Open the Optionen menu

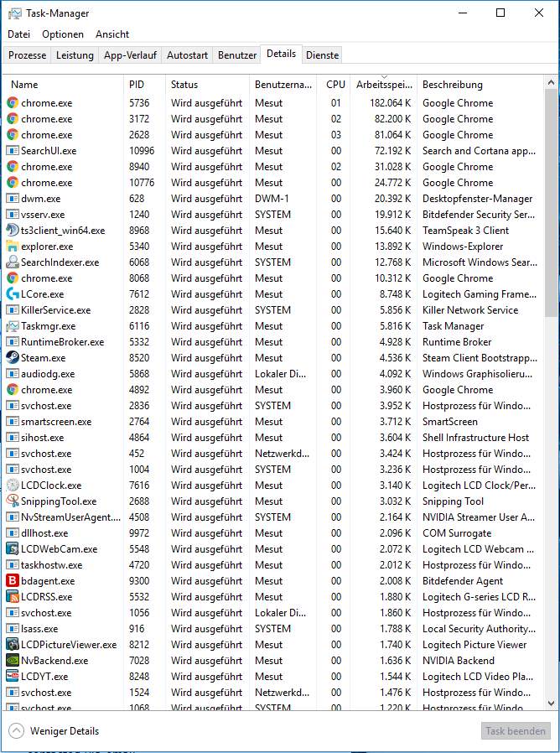(x=62, y=34)
